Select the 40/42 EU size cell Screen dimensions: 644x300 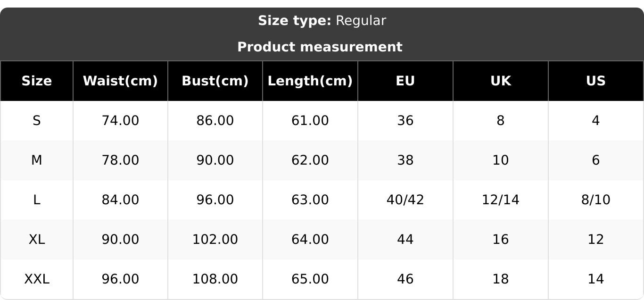coord(405,200)
